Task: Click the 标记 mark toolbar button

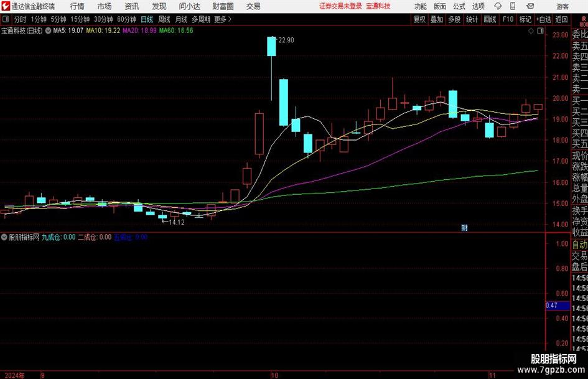Action: [x=525, y=19]
